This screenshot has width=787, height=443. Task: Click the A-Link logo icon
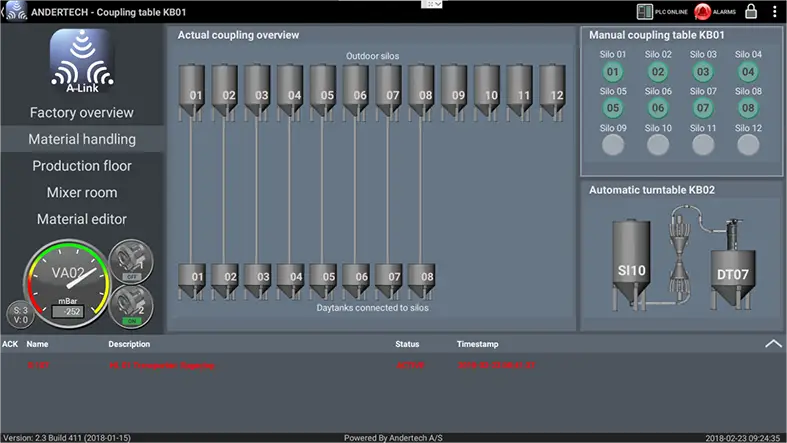(x=80, y=62)
